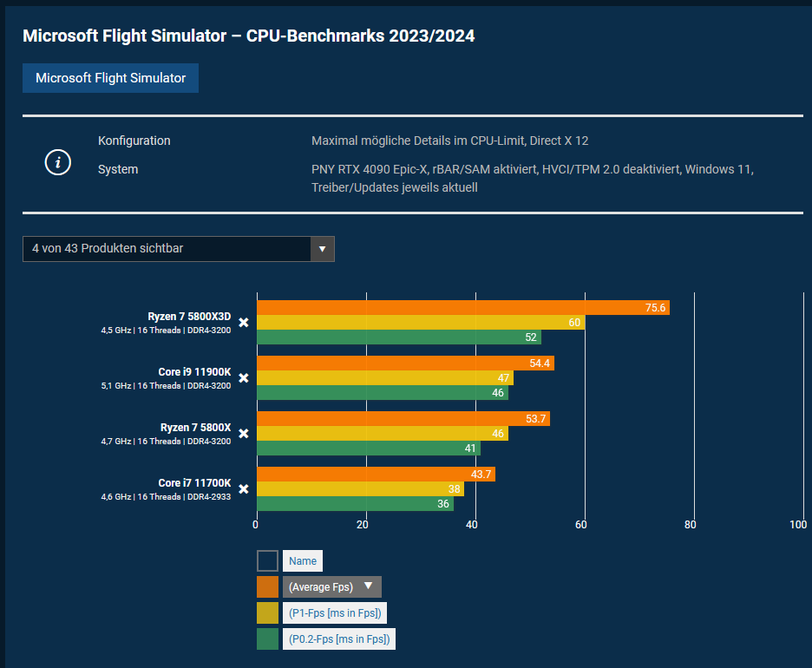The image size is (812, 668).
Task: Click the chart title heading
Action: (x=249, y=36)
